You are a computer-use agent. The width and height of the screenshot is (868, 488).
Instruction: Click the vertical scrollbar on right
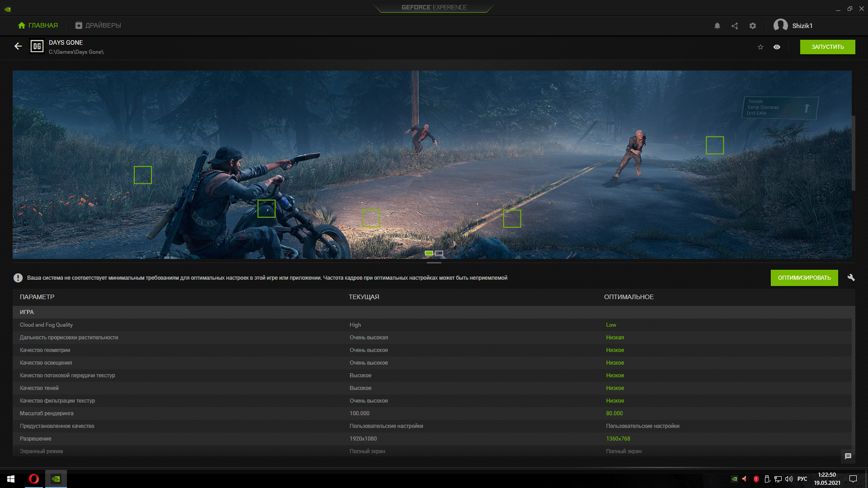tap(854, 154)
